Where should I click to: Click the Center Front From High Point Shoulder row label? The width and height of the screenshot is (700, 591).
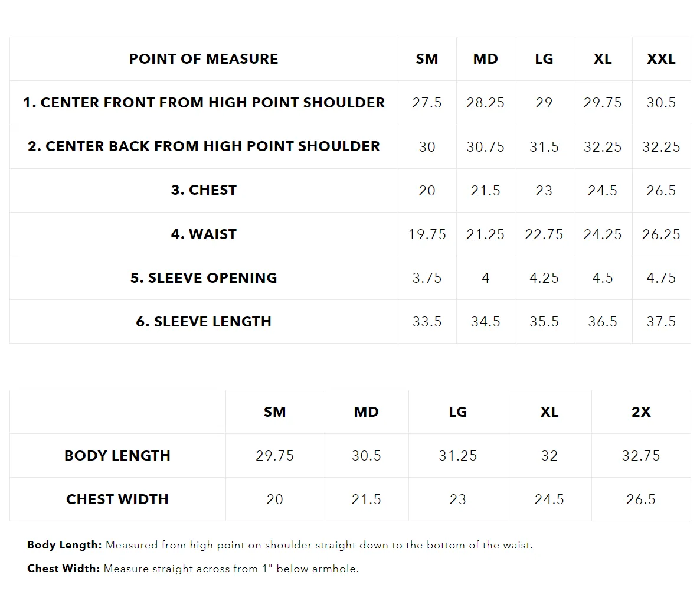click(204, 103)
